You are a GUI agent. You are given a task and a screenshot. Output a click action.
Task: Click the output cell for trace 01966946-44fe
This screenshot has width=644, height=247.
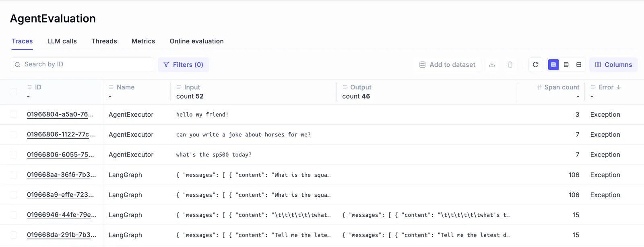pyautogui.click(x=426, y=215)
